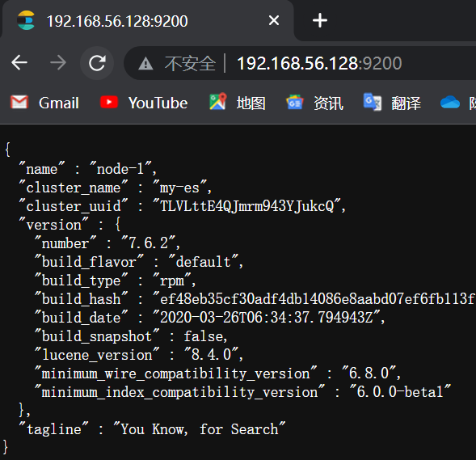476x460 pixels.
Task: Click the build_hash value starting ef48eb35
Action: point(314,299)
